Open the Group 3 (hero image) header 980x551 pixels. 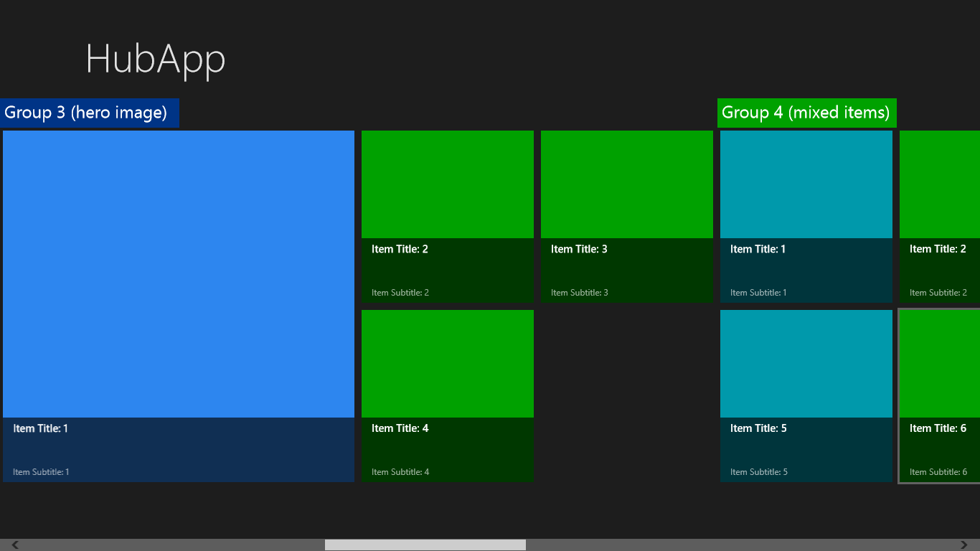click(x=90, y=113)
